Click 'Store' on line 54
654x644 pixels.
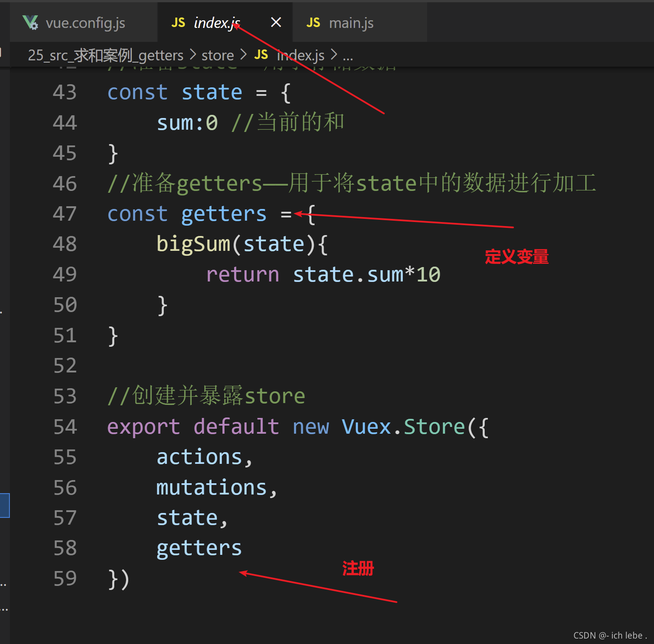point(434,426)
